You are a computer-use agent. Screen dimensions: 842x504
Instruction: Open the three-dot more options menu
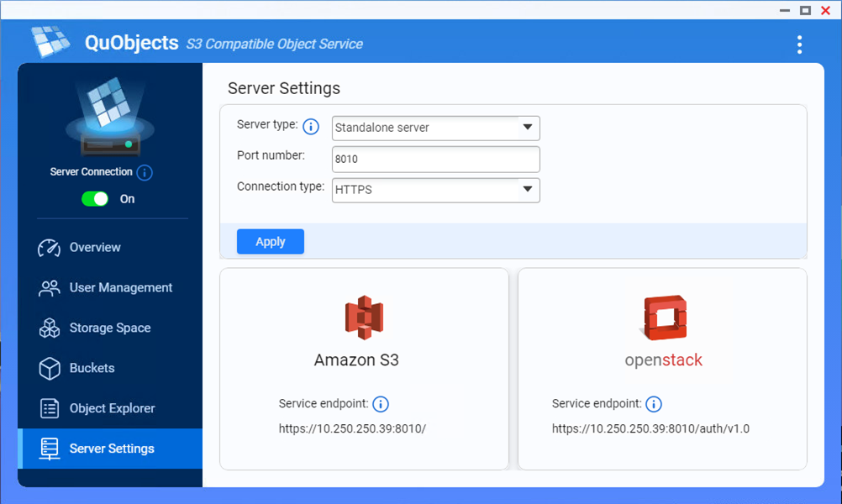(800, 45)
